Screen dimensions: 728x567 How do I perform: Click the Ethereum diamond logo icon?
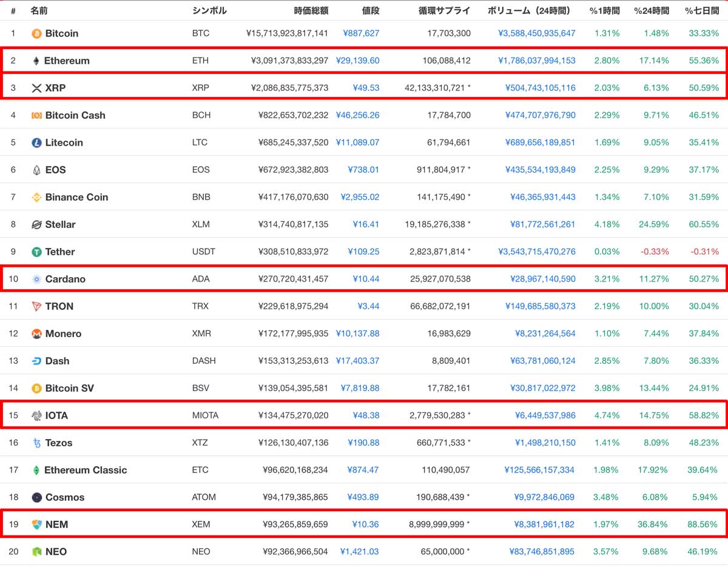click(x=36, y=61)
